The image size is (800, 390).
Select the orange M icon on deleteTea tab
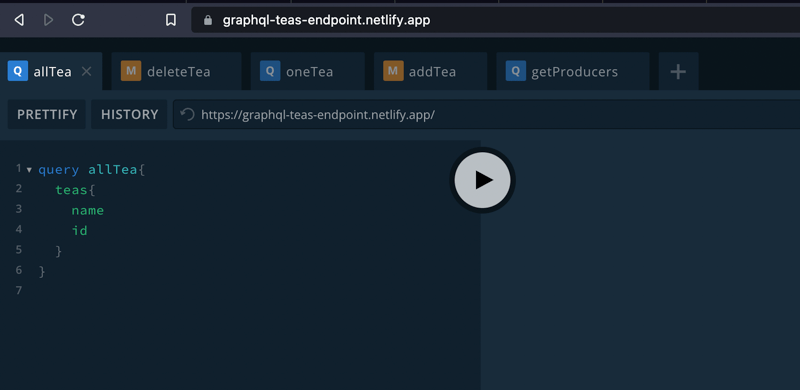131,71
